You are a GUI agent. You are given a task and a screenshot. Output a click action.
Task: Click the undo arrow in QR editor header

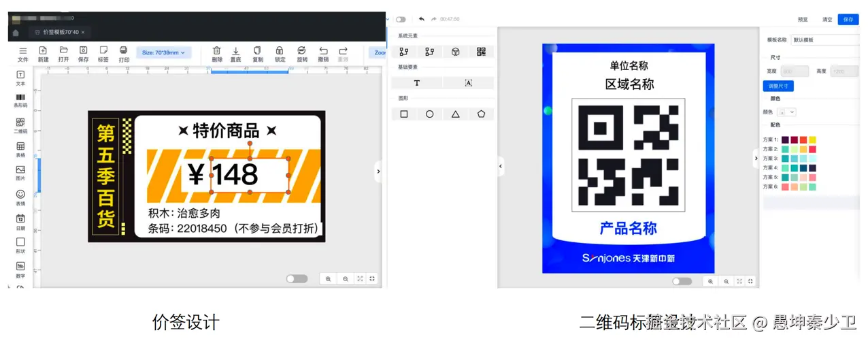pyautogui.click(x=422, y=19)
